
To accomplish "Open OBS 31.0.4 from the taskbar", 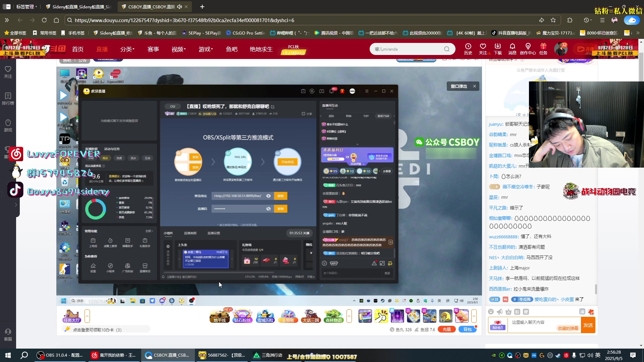I will (x=60, y=355).
